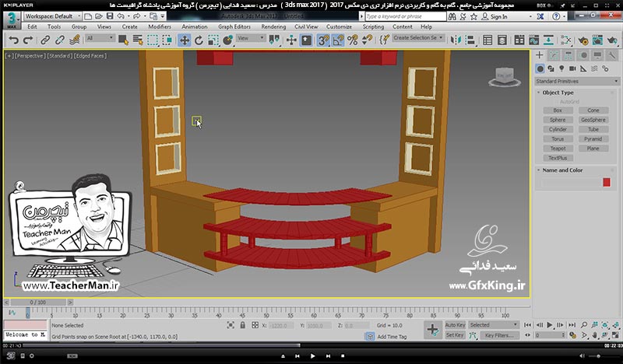Screen dimensions: 623x364
Task: Click the 3ds Max Play Animation button
Action: point(550,324)
